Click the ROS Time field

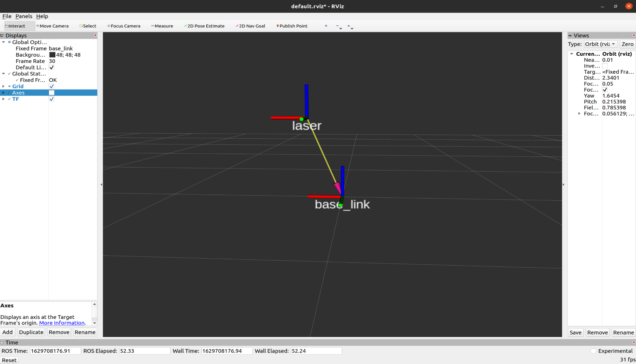click(55, 351)
